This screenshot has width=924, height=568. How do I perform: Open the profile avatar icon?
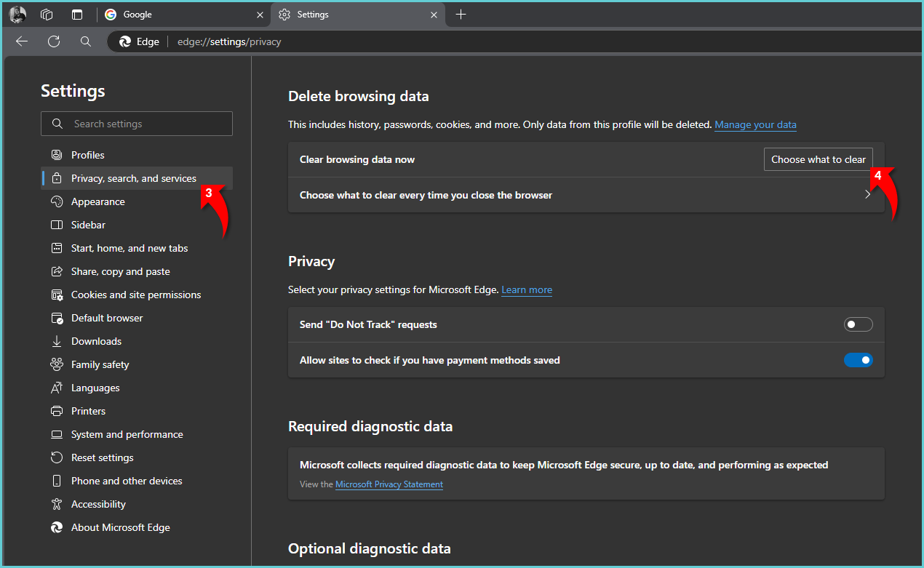(18, 15)
